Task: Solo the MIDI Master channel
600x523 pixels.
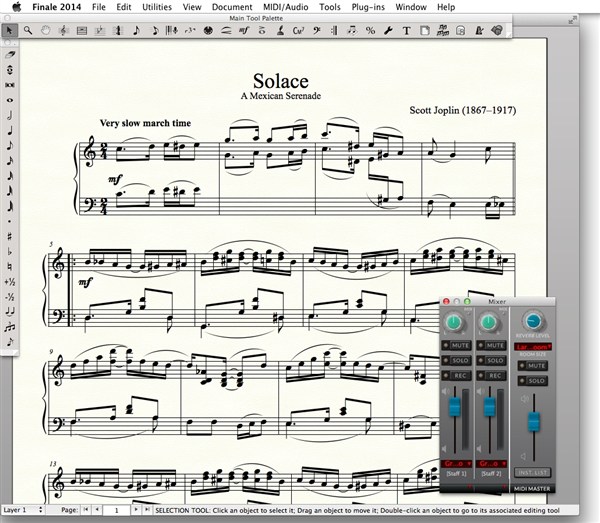Action: 533,381
